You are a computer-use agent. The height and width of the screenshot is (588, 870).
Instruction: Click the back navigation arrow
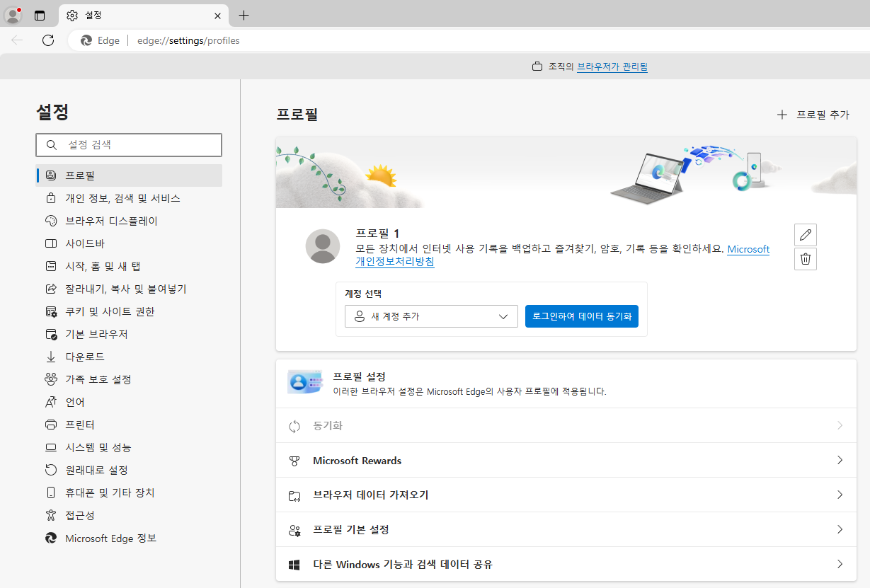click(17, 40)
